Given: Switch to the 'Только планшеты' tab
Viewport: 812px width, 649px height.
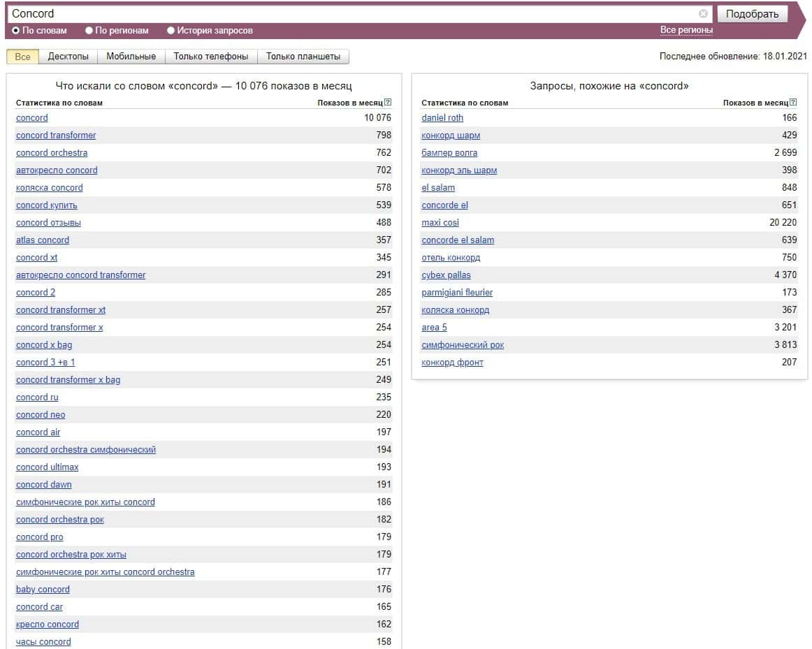Looking at the screenshot, I should [x=303, y=57].
